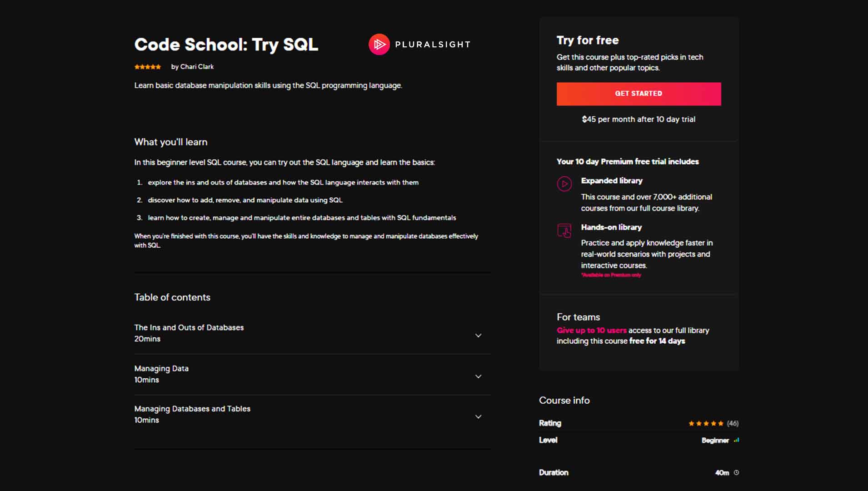Expand Managing Databases and Tables chevron

(x=478, y=417)
